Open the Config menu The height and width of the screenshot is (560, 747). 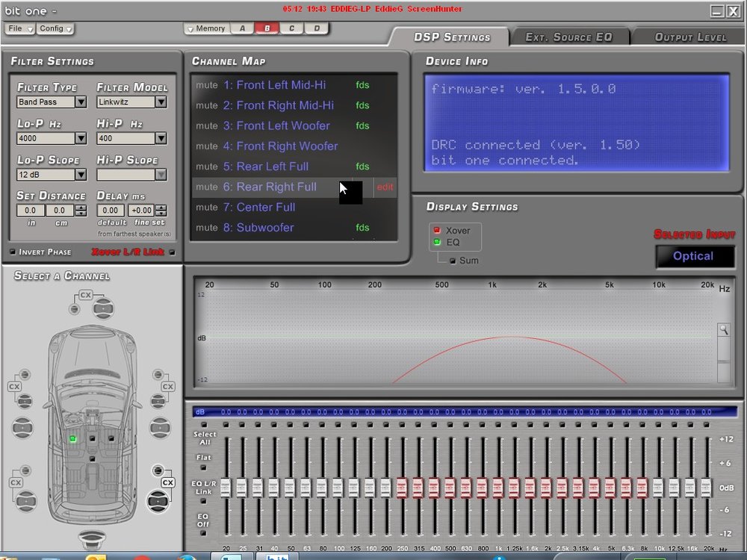(55, 28)
